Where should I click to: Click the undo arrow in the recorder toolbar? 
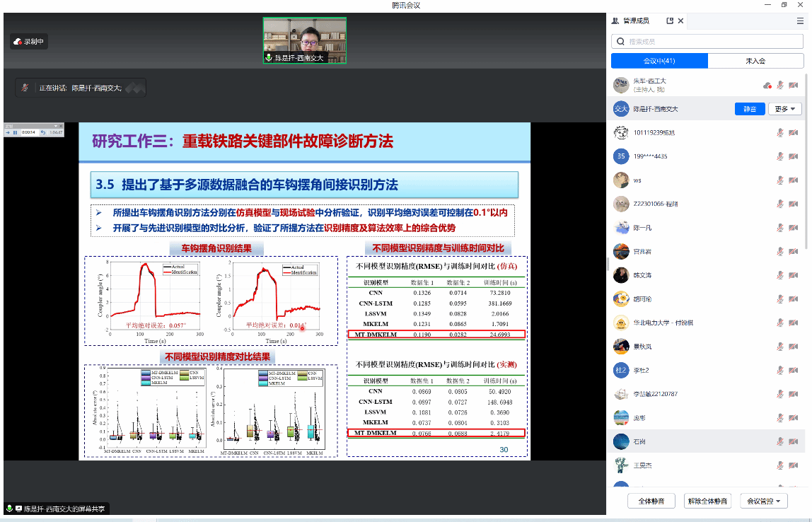42,132
